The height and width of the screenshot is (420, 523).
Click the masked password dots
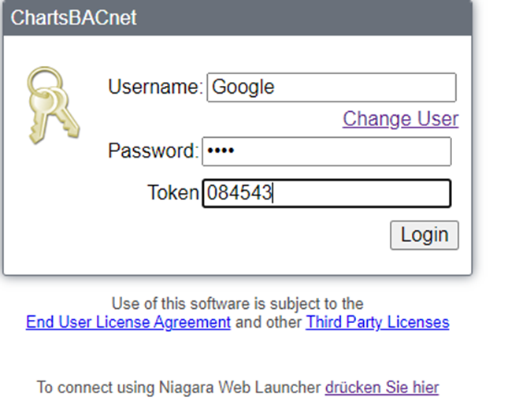point(221,151)
